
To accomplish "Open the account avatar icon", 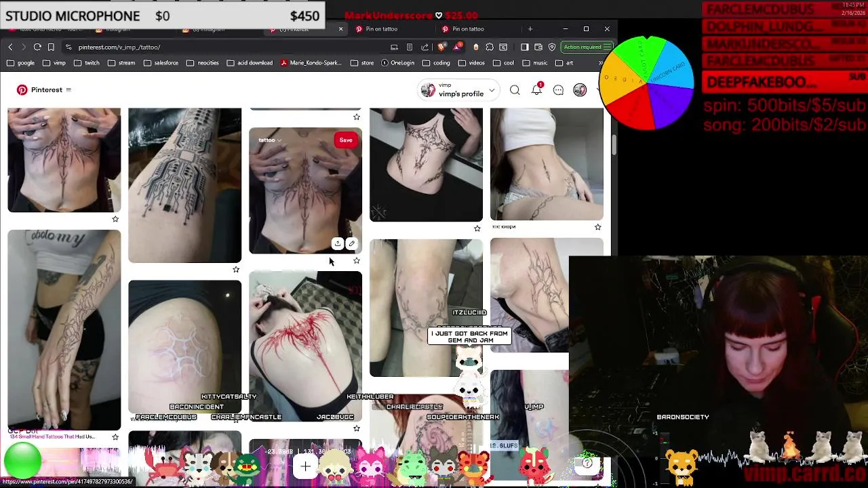I will click(580, 90).
